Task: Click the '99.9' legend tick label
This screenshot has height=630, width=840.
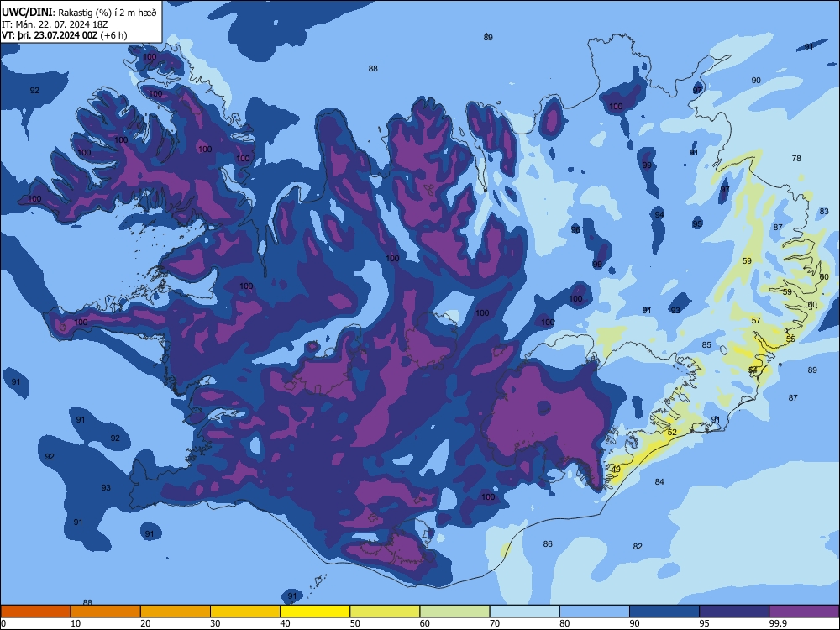Action: click(x=777, y=623)
